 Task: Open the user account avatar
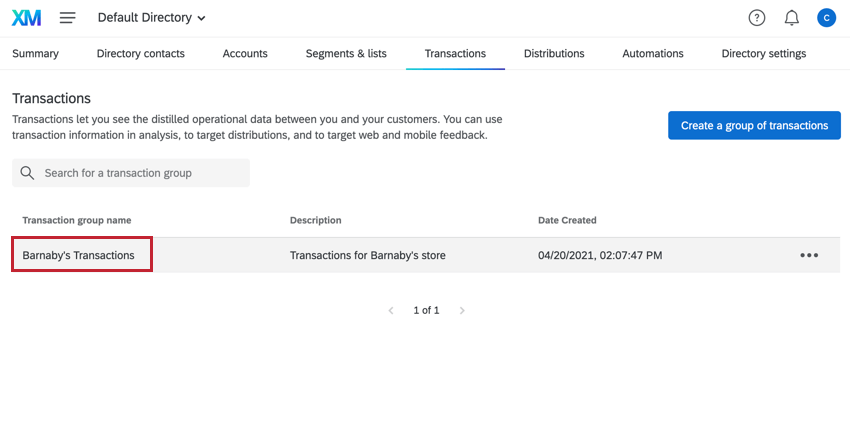pyautogui.click(x=826, y=18)
